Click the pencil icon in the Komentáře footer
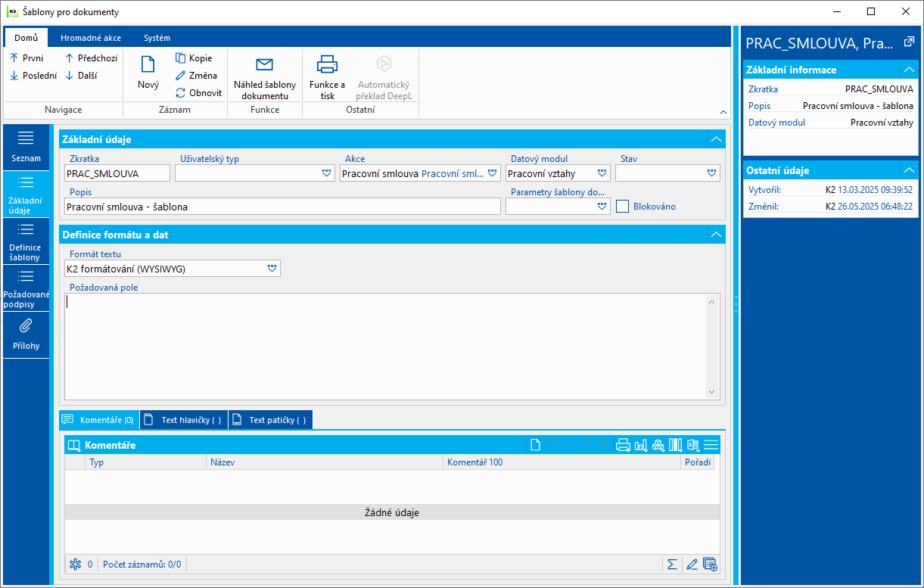The image size is (924, 588). [x=691, y=564]
